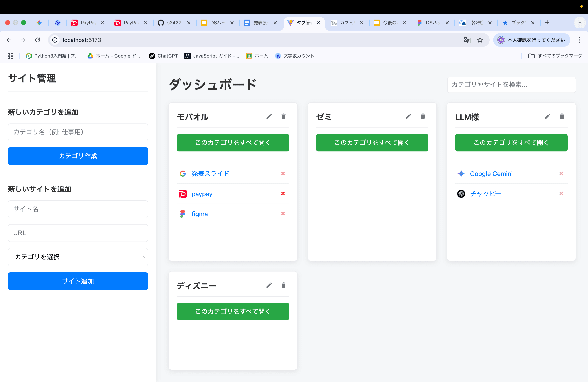This screenshot has width=588, height=382.
Task: Click the category search field カテゴリやサイトを検索
Action: point(511,85)
